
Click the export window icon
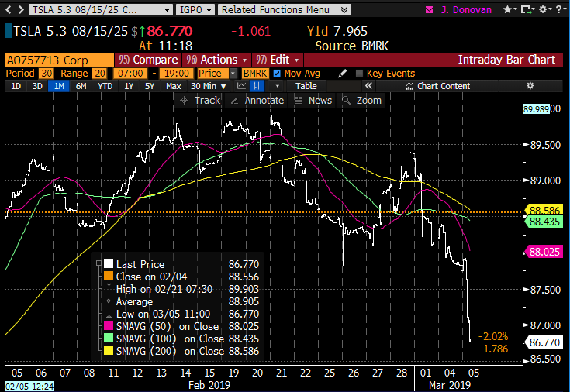[x=526, y=10]
